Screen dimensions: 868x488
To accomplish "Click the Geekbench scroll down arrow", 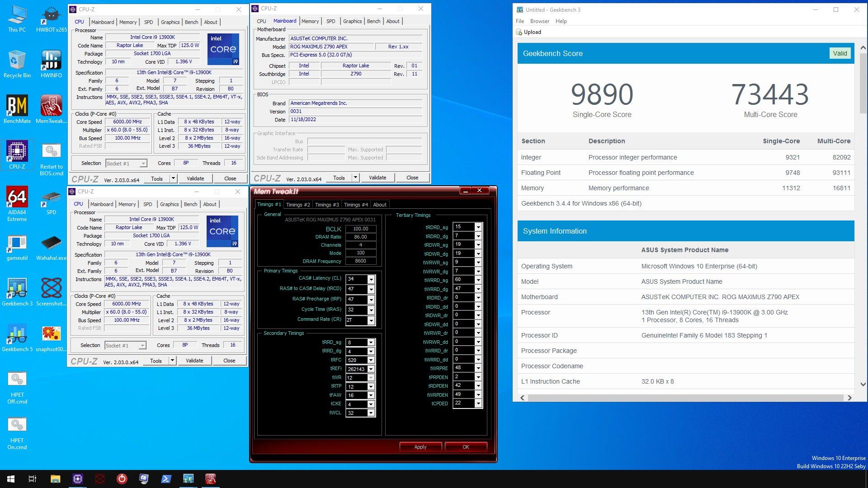I will 863,385.
